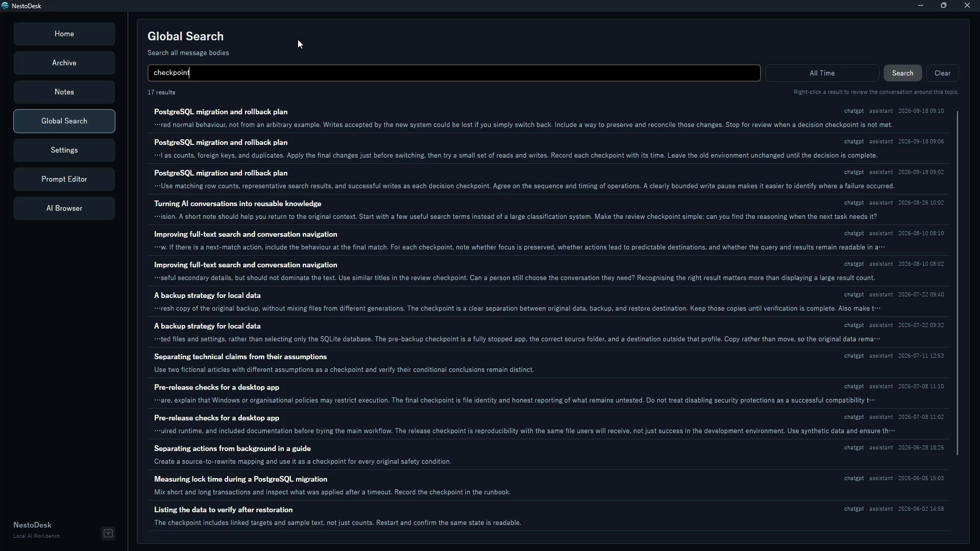
Task: Open Pre-release checks result dated 11:10
Action: pyautogui.click(x=549, y=393)
